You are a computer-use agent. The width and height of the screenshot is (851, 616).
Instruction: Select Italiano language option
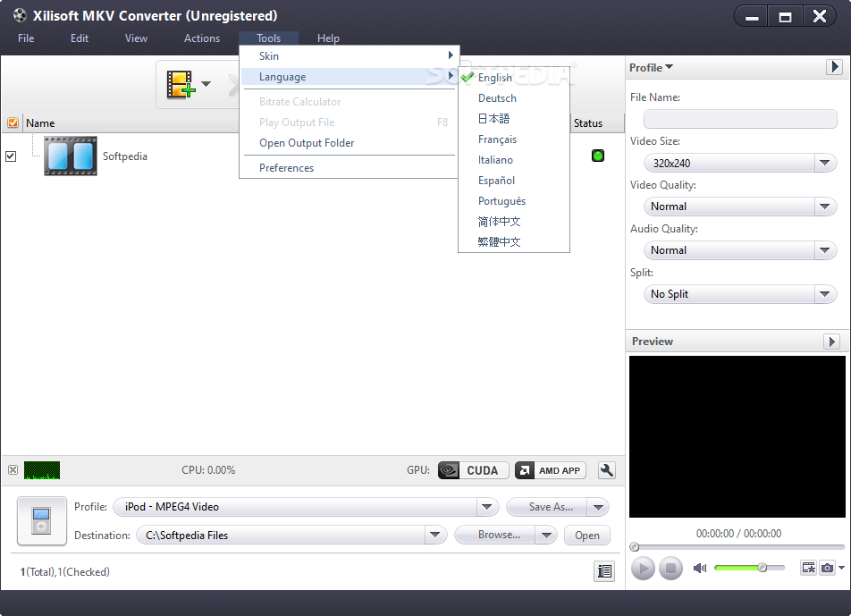[x=514, y=160]
